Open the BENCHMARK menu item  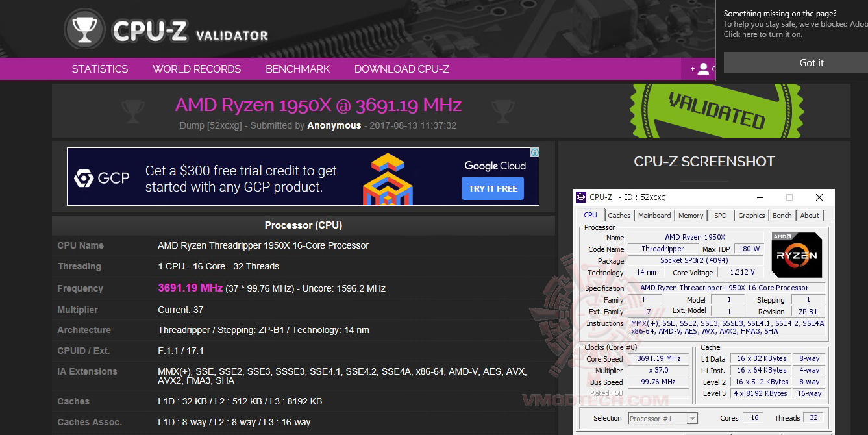(x=297, y=69)
